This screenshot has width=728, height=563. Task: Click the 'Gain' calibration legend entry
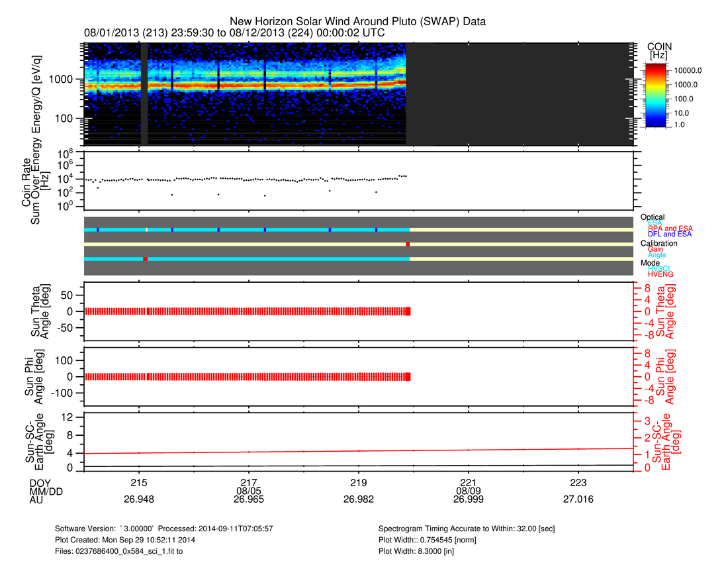[x=655, y=249]
